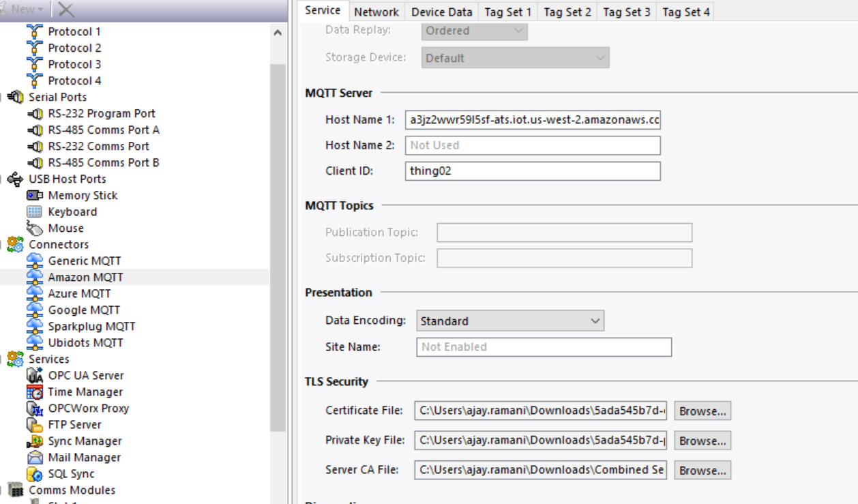Switch to the Network tab
Screen dimensions: 858x504
pyautogui.click(x=376, y=12)
